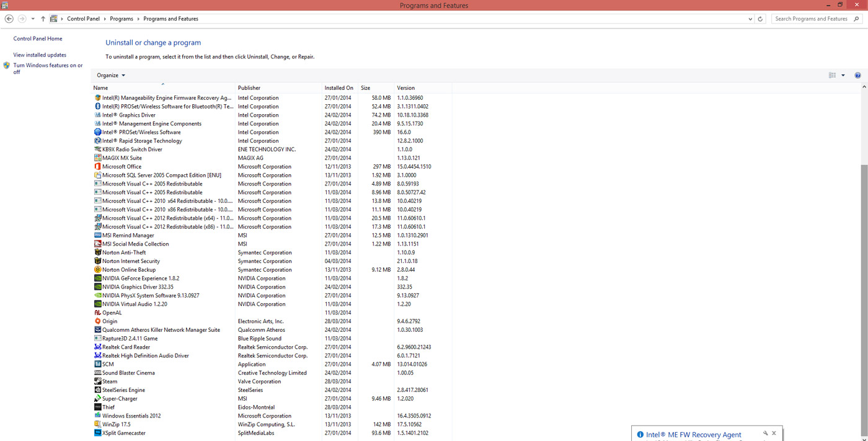
Task: Click Intel ME FW Recovery Agent notification title
Action: tap(693, 435)
